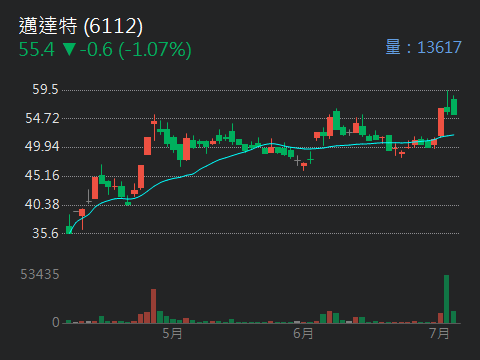The image size is (480, 360).
Task: Click the tall red volume bar before 5月
Action: [x=153, y=306]
